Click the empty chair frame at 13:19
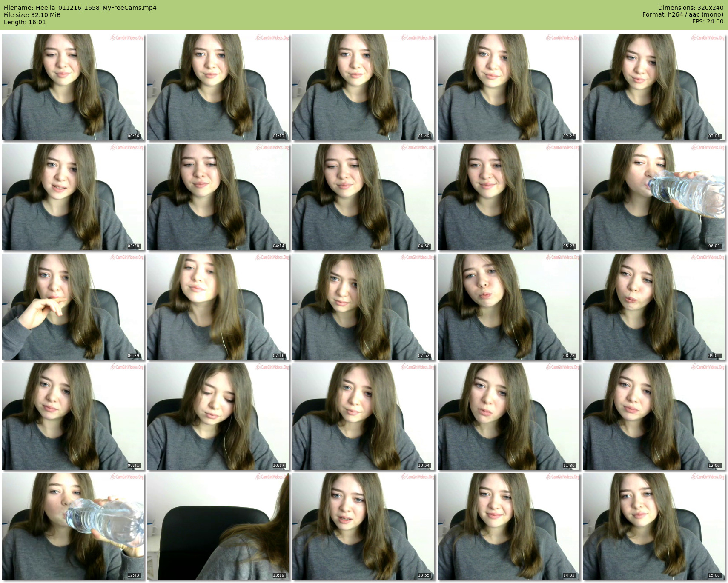Viewport: 728px width, 583px height. point(218,526)
